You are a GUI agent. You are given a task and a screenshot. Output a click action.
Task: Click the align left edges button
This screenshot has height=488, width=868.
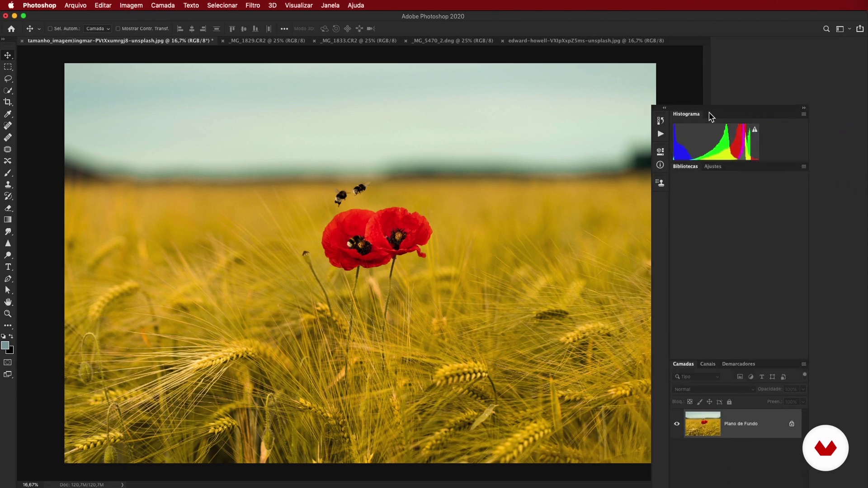180,29
